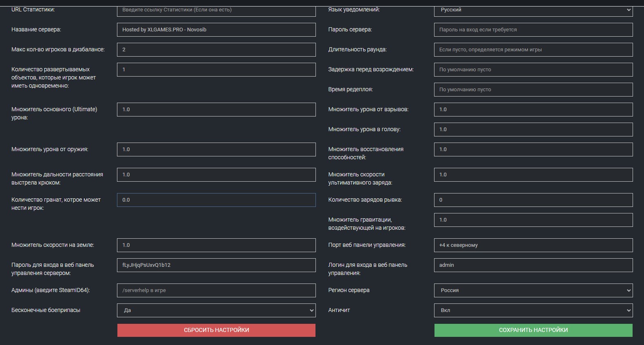Screen dimensions: 644x345
Task: Click the web panel login field with admin
Action: coord(533,265)
